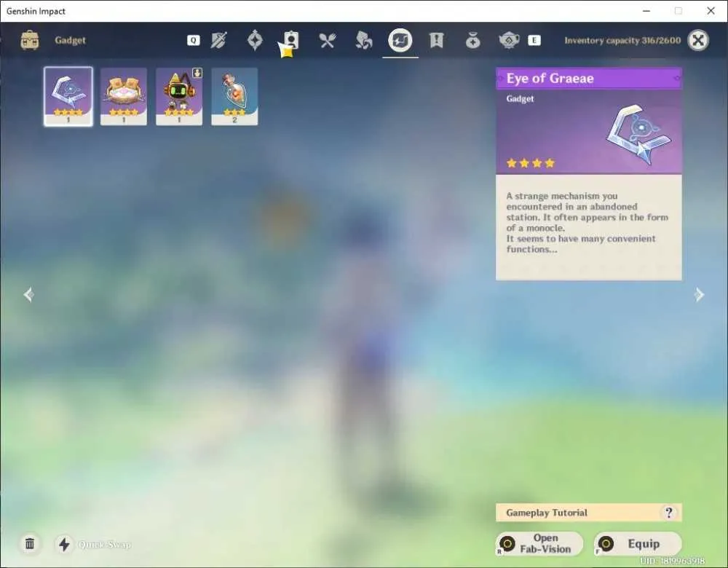Select the highlighted Gadget tab icon
The image size is (728, 568).
point(400,40)
